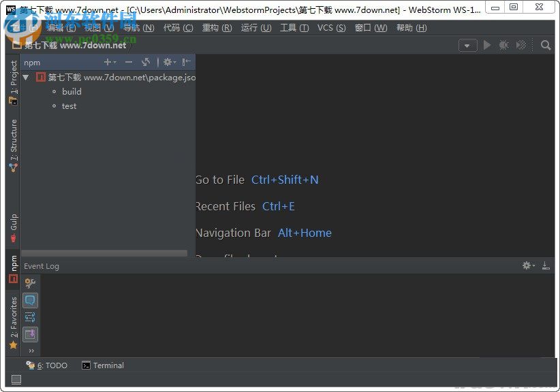Viewport: 560px width, 392px height.
Task: Open the run configuration selector dropdown
Action: 467,45
